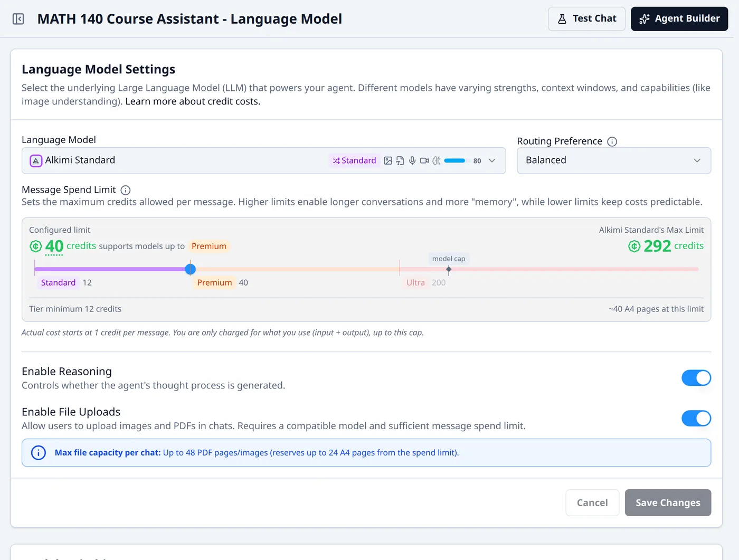Click the brain reasoning capability icon
Image resolution: width=739 pixels, height=560 pixels.
tap(437, 160)
